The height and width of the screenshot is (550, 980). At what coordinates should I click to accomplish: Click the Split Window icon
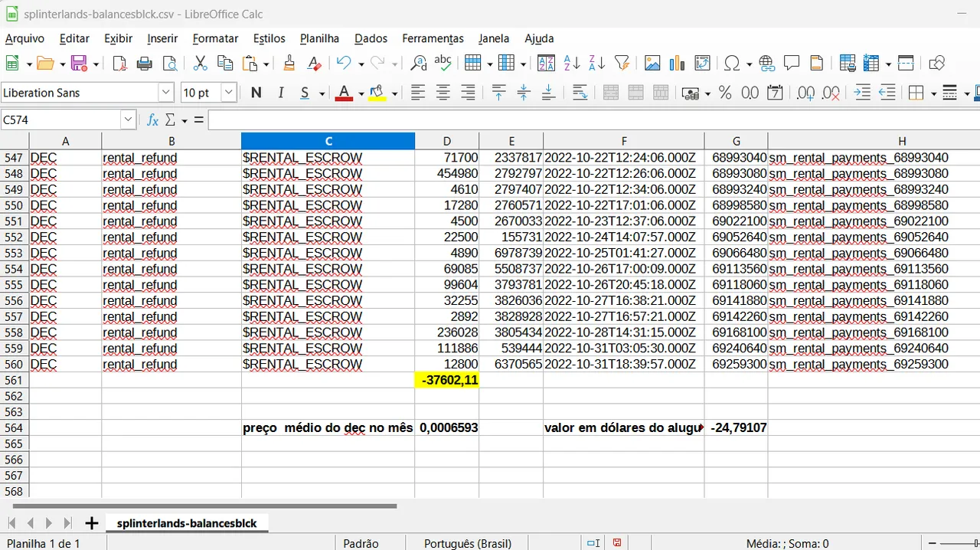point(906,64)
